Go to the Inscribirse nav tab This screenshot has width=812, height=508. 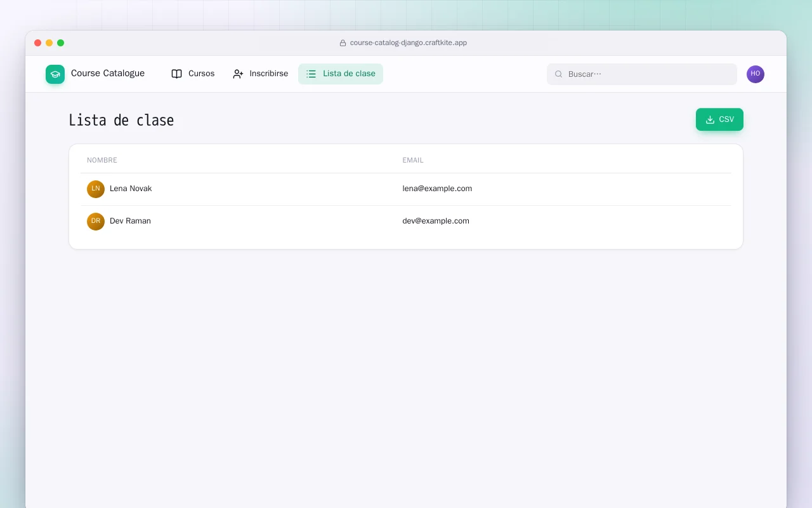tap(260, 74)
